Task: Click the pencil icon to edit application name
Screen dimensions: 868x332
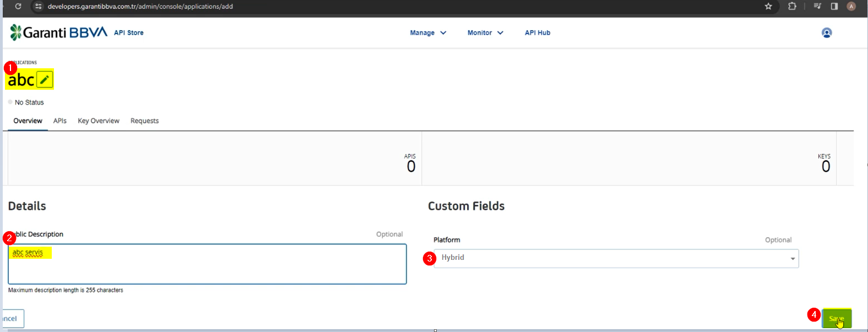Action: point(45,80)
